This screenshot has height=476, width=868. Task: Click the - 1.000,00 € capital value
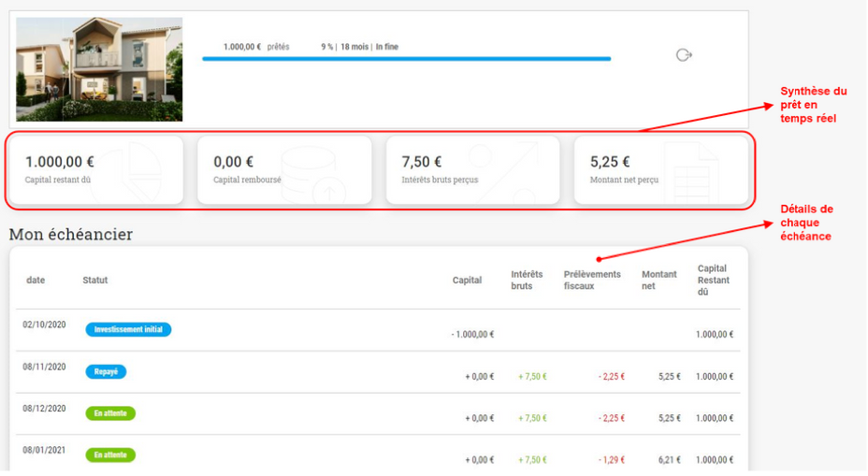point(472,334)
